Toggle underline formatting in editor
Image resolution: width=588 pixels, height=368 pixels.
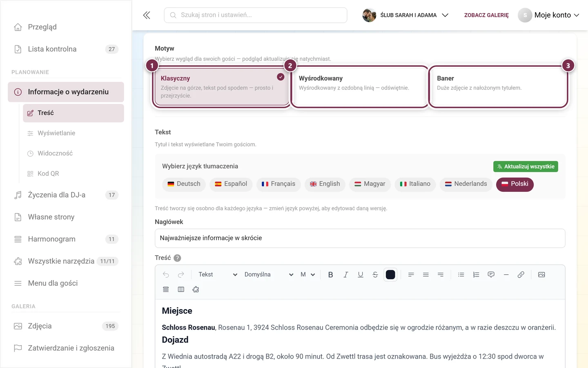361,275
